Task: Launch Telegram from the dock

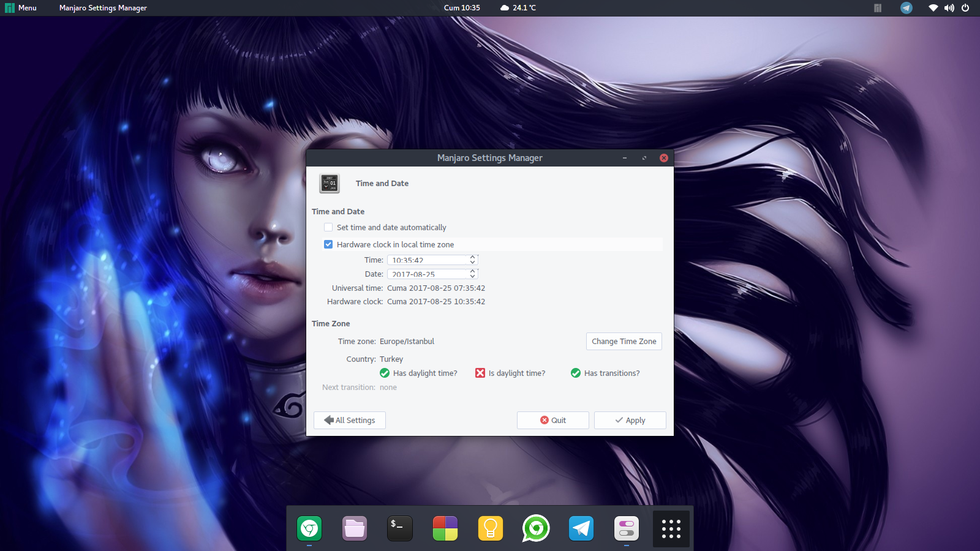Action: 581,528
